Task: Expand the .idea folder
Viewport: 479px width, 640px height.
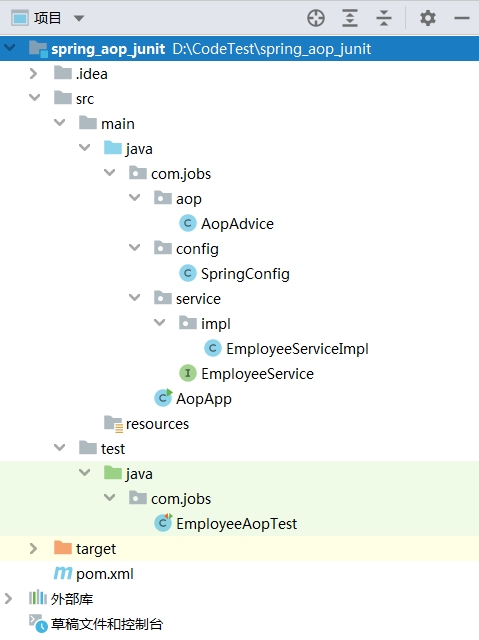Action: [33, 73]
